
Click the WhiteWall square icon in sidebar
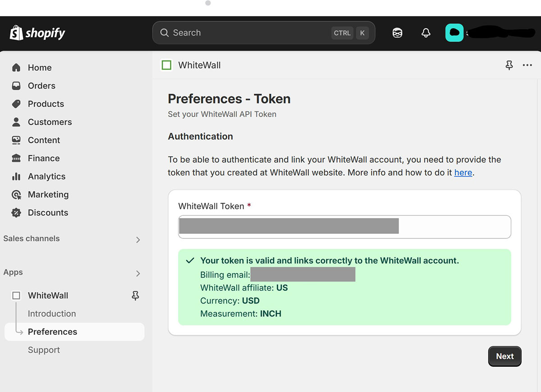pyautogui.click(x=16, y=296)
